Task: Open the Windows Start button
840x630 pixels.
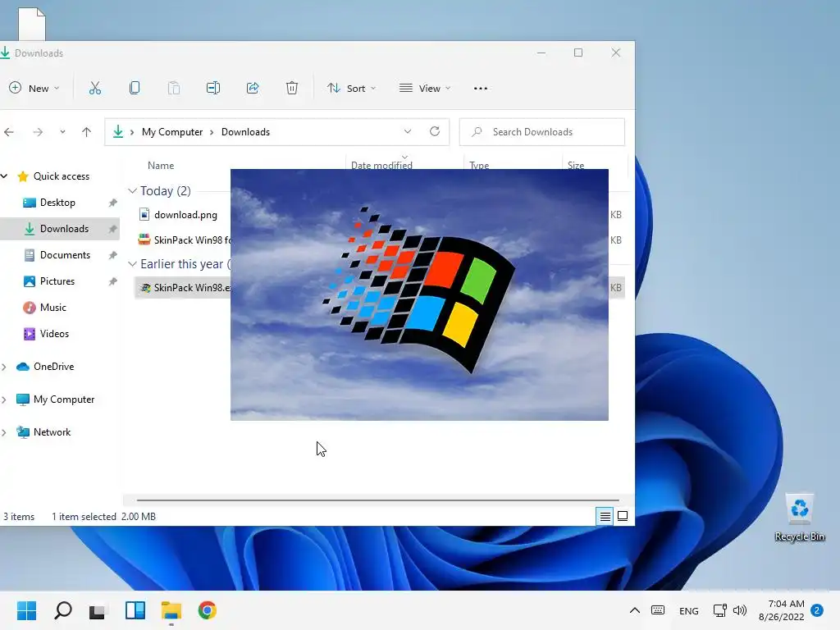Action: pyautogui.click(x=26, y=610)
